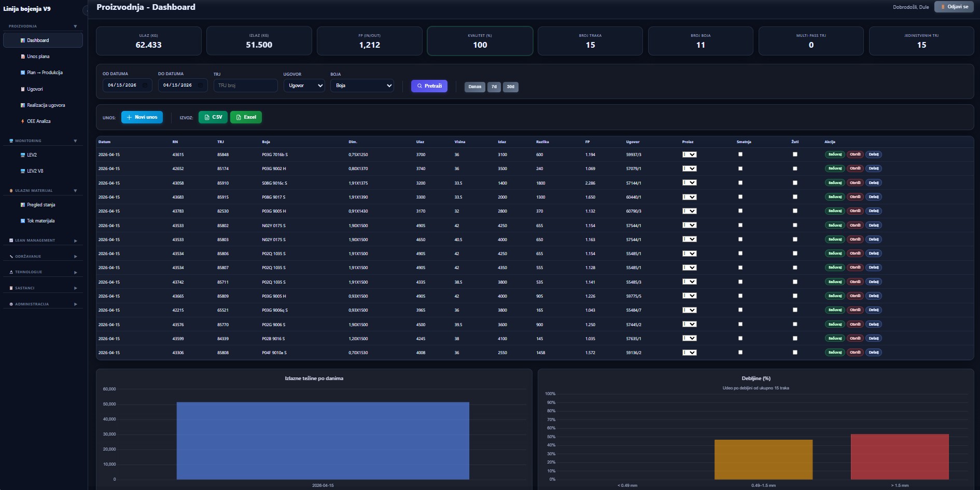The width and height of the screenshot is (980, 490).
Task: Click the TRJ broj input field
Action: pos(246,86)
